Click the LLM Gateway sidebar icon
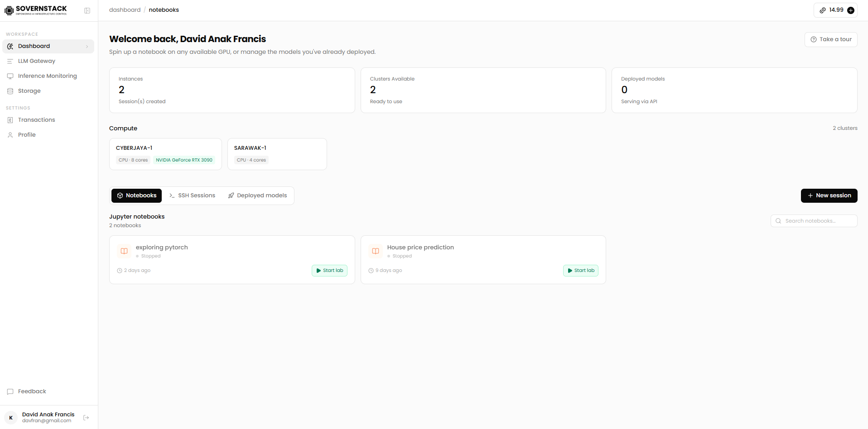The image size is (868, 429). coord(10,61)
